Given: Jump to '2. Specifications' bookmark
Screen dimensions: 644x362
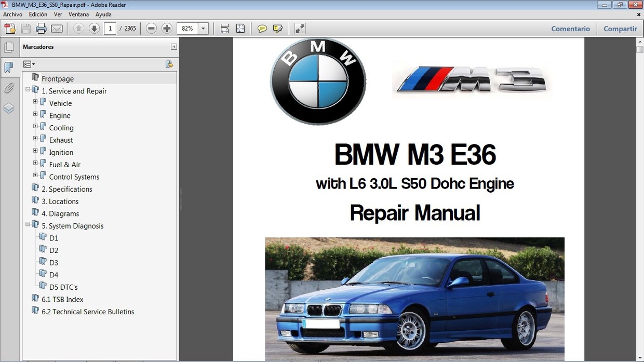Looking at the screenshot, I should click(67, 189).
